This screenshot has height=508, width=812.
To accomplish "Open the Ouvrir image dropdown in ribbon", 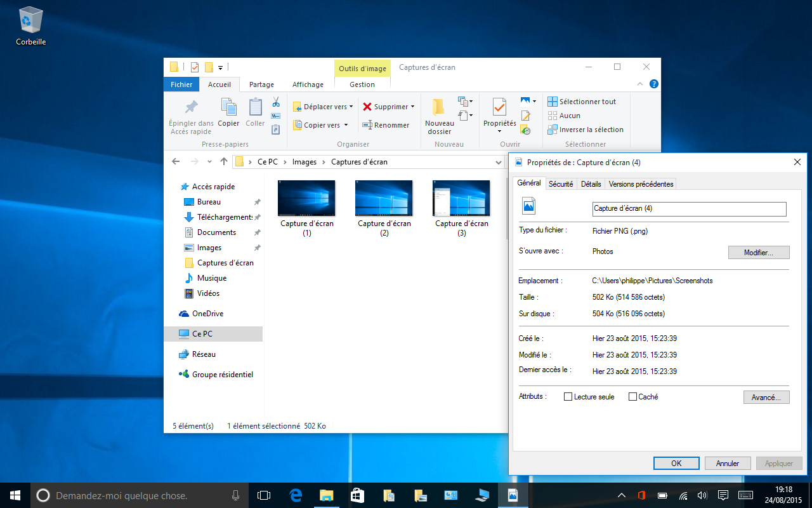I will click(534, 102).
